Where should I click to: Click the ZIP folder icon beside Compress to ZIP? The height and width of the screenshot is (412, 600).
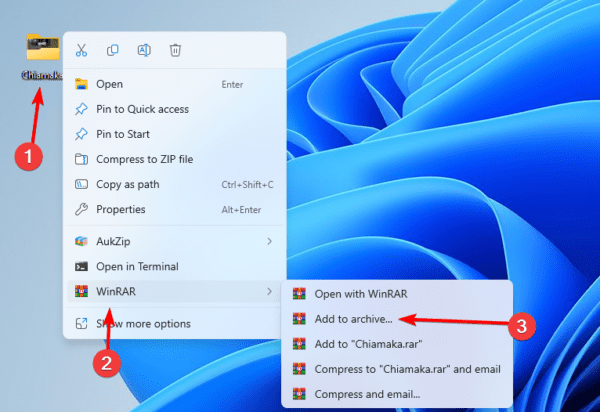(x=81, y=159)
